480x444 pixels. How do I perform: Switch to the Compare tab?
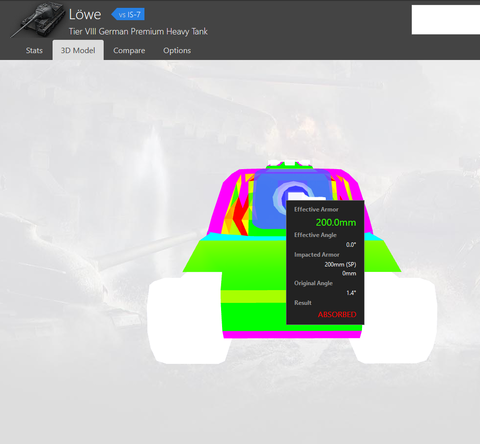tap(129, 51)
